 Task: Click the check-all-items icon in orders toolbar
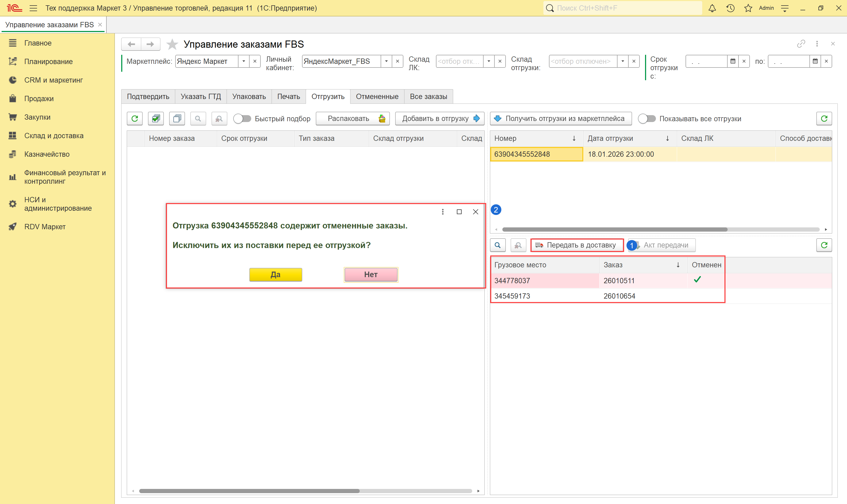tap(156, 119)
